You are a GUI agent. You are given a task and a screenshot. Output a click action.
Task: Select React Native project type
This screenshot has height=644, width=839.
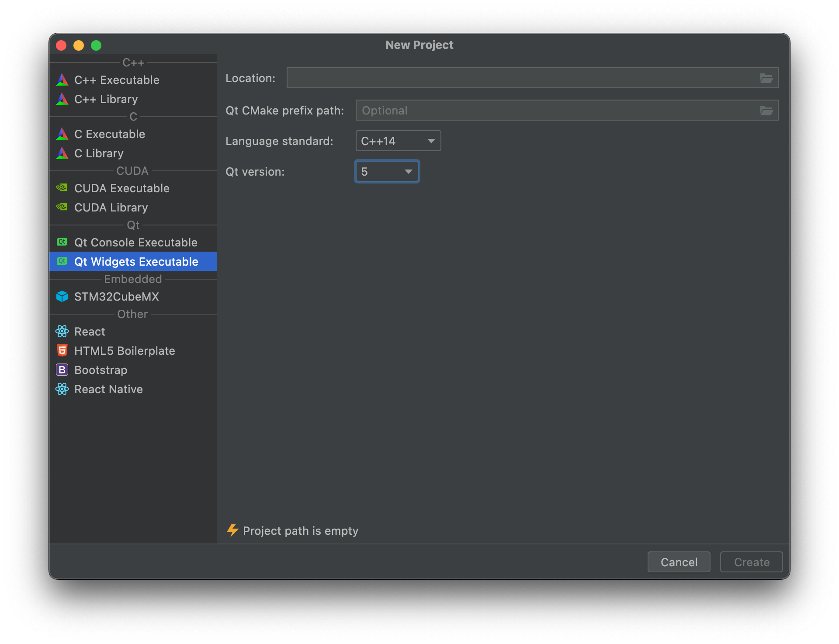[133, 389]
